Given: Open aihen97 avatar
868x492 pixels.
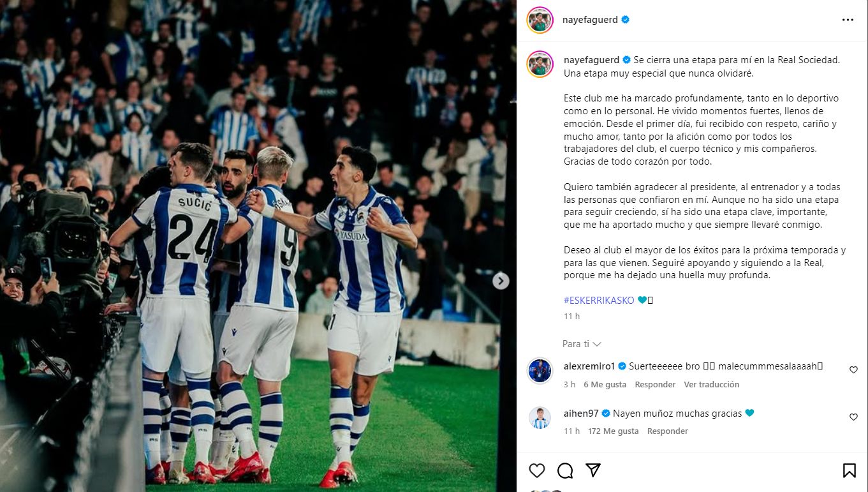Looking at the screenshot, I should click(x=540, y=417).
